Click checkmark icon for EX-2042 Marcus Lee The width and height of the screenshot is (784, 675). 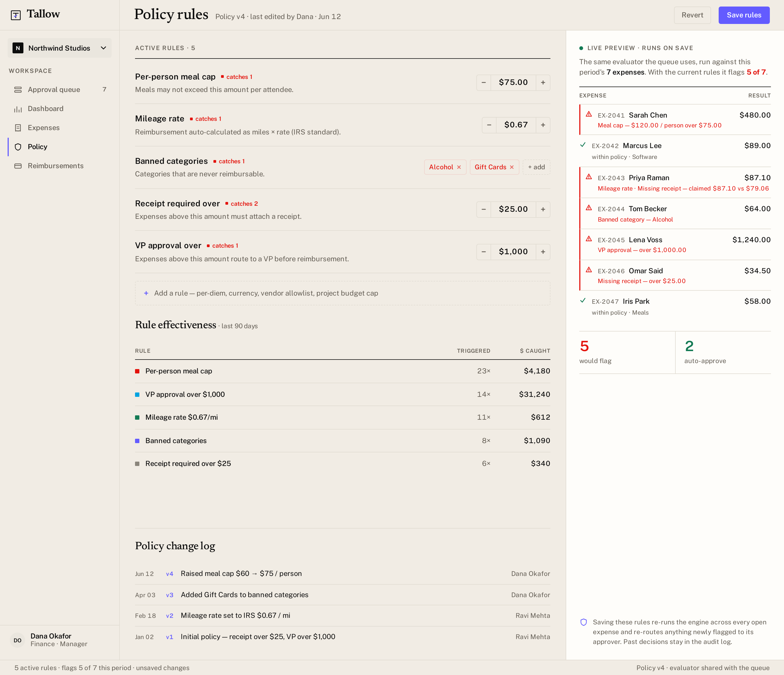click(583, 145)
